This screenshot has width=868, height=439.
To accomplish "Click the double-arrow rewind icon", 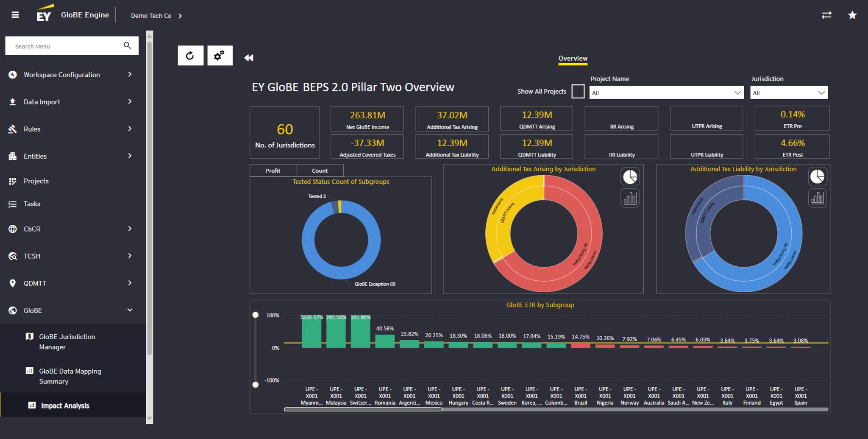I will [x=249, y=58].
